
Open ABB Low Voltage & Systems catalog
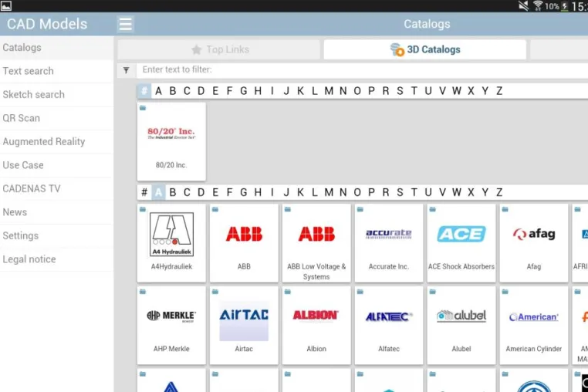point(316,243)
